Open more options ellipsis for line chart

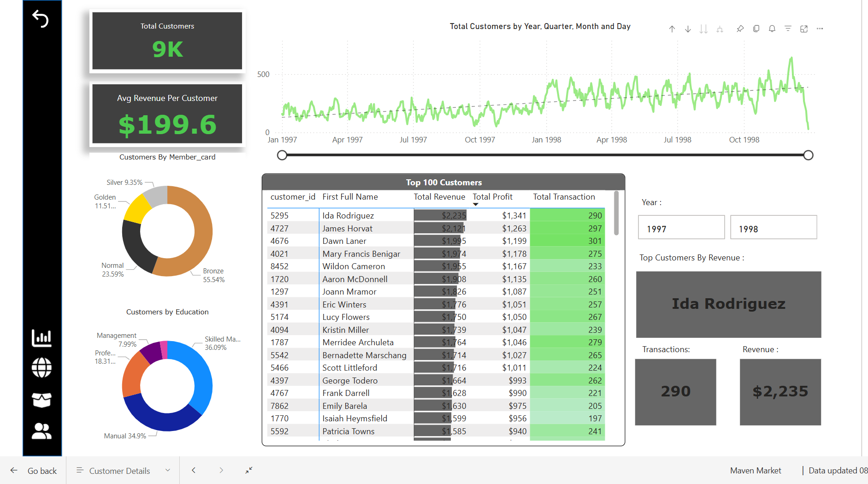click(820, 29)
